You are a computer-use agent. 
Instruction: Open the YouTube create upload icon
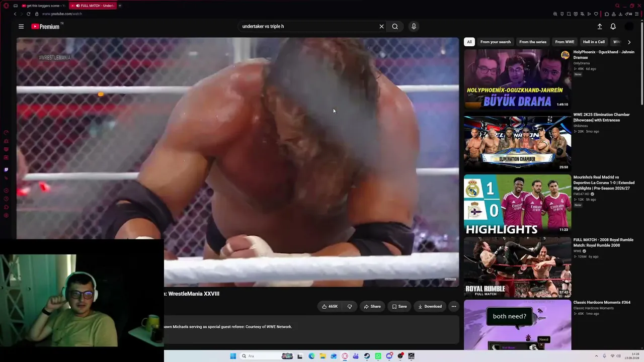[600, 27]
